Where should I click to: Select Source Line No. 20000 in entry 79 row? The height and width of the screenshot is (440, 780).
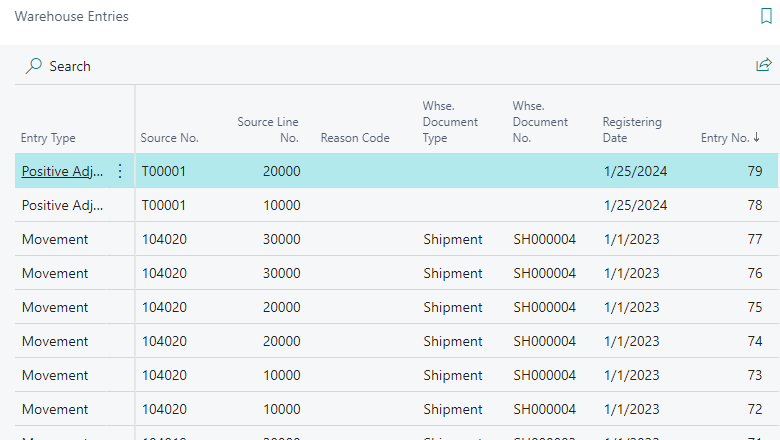click(x=282, y=171)
